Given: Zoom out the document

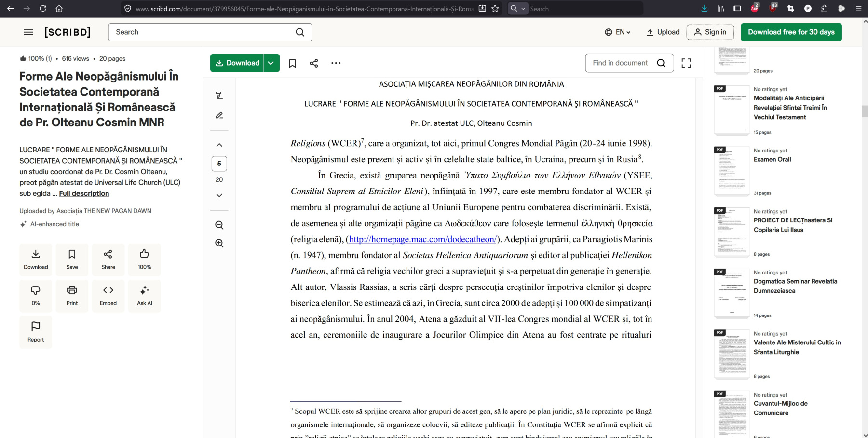Looking at the screenshot, I should [219, 225].
